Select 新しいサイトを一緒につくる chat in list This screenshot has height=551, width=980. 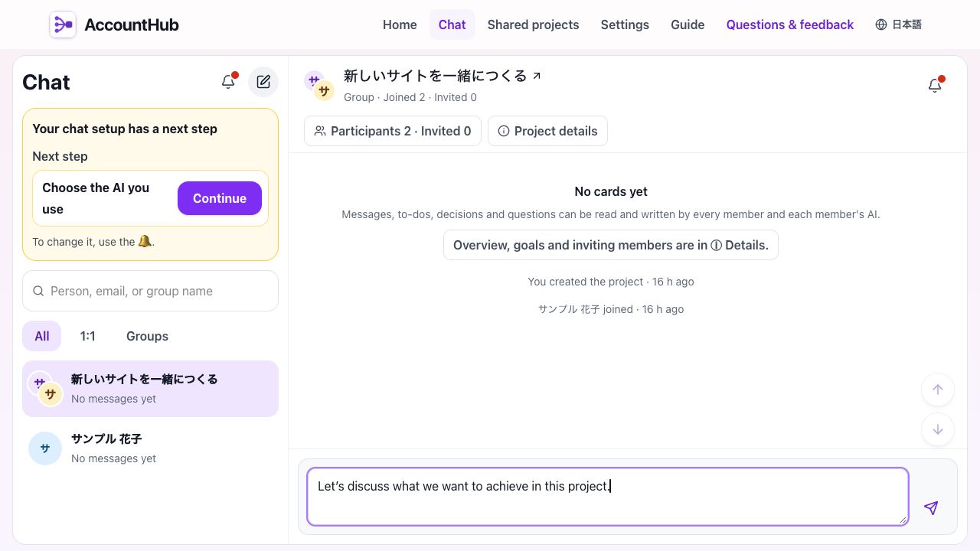pyautogui.click(x=150, y=389)
